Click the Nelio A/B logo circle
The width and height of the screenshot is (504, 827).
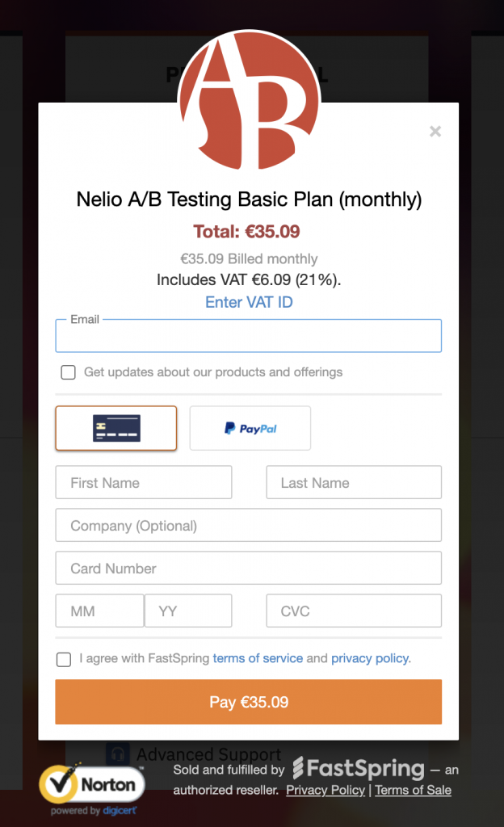click(x=249, y=100)
